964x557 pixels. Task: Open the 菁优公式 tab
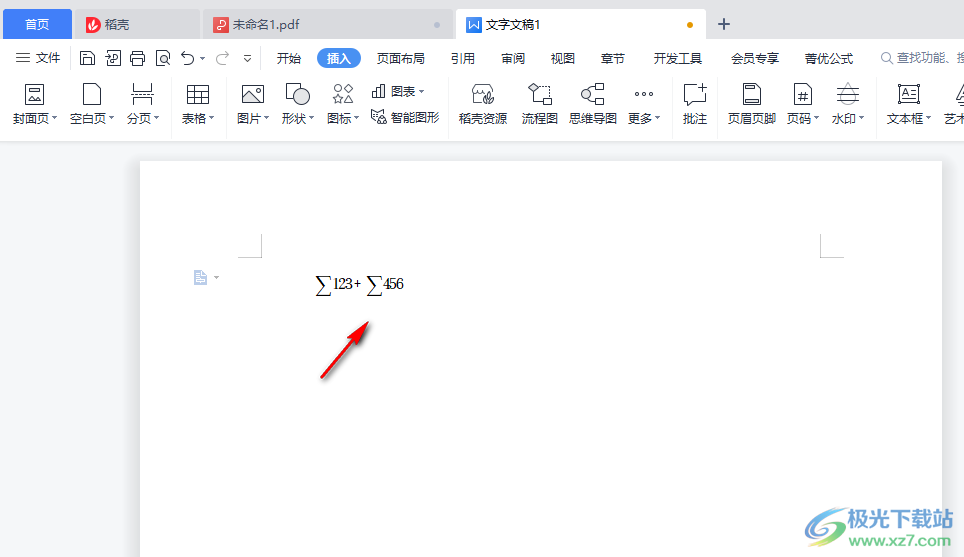pyautogui.click(x=829, y=58)
